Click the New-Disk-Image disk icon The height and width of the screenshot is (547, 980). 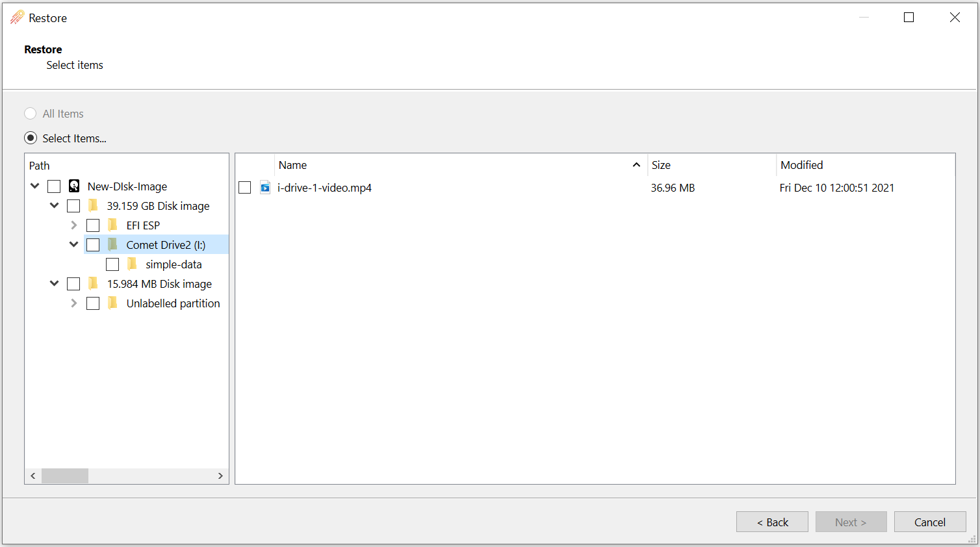pyautogui.click(x=74, y=186)
